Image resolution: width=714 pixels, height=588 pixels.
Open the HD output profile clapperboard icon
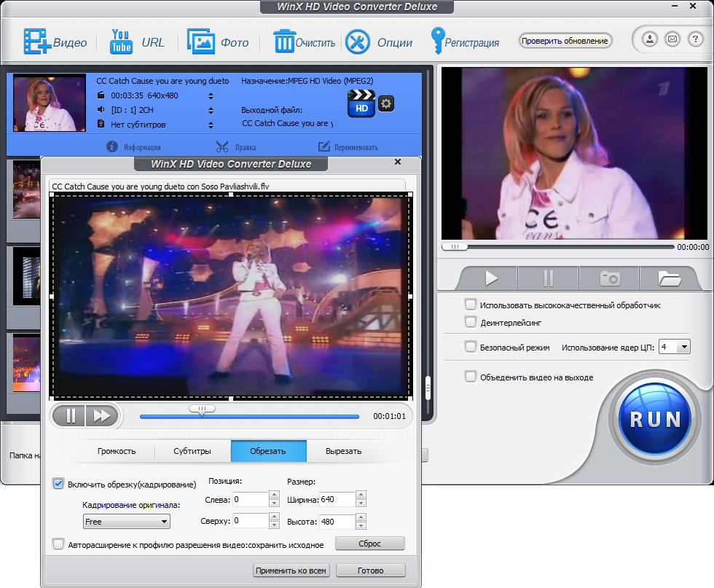click(361, 103)
